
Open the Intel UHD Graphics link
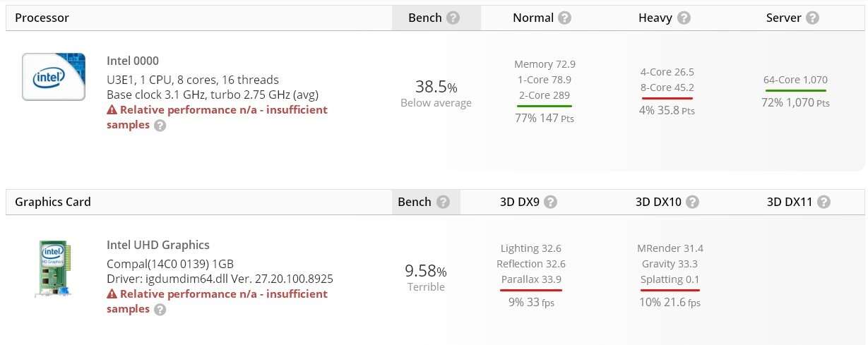pyautogui.click(x=158, y=246)
